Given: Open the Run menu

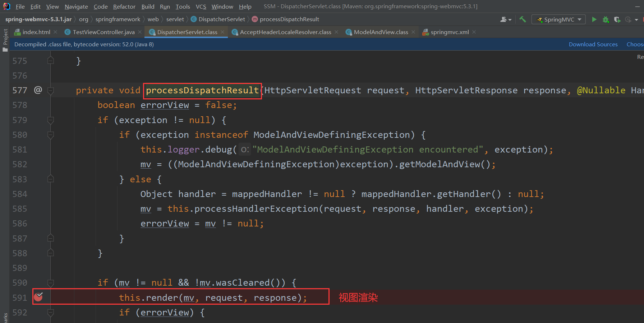Looking at the screenshot, I should [x=165, y=6].
